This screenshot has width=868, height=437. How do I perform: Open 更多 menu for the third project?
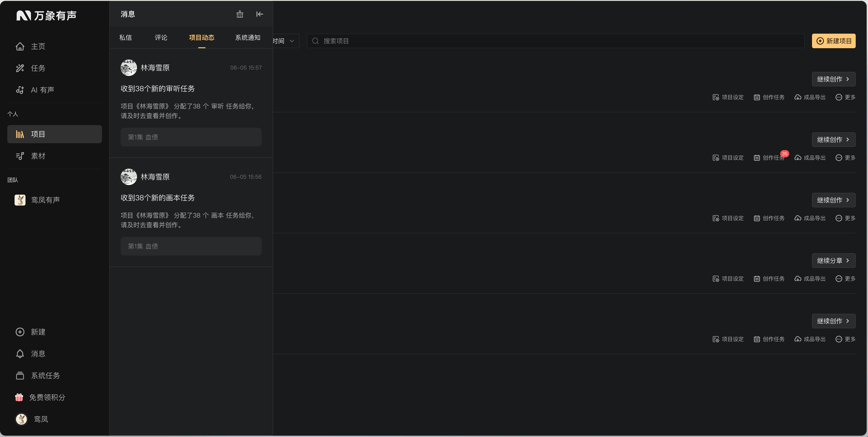(845, 218)
